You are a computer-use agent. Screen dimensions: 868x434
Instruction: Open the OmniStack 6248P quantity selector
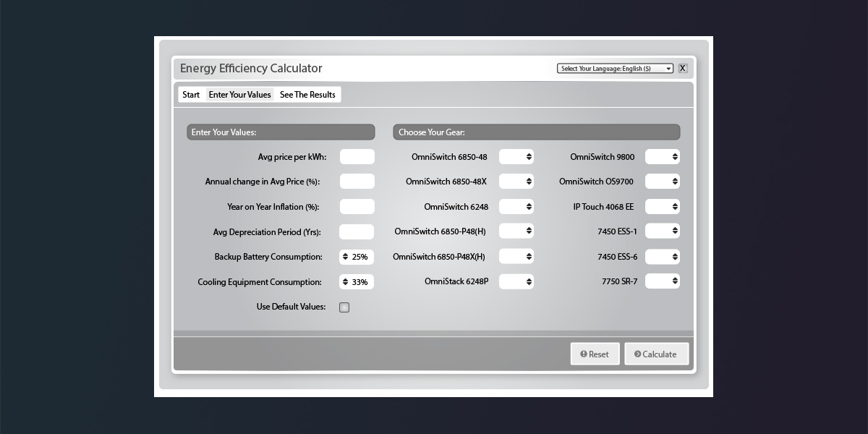pyautogui.click(x=516, y=281)
